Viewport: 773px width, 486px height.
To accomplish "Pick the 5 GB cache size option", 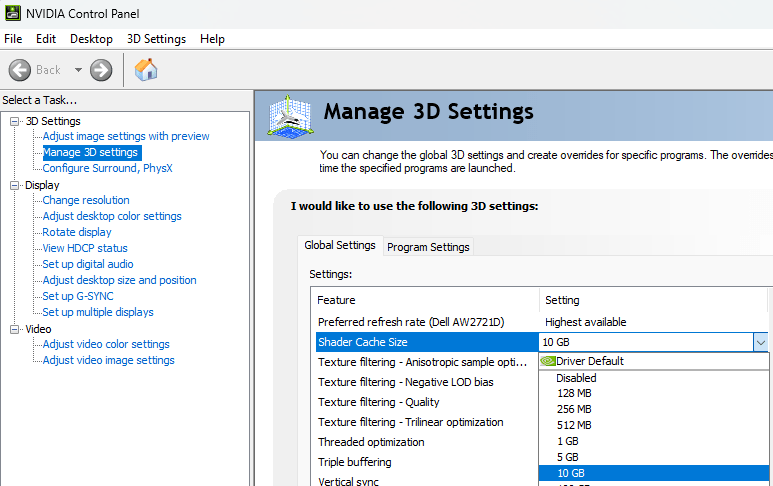I will tap(567, 456).
